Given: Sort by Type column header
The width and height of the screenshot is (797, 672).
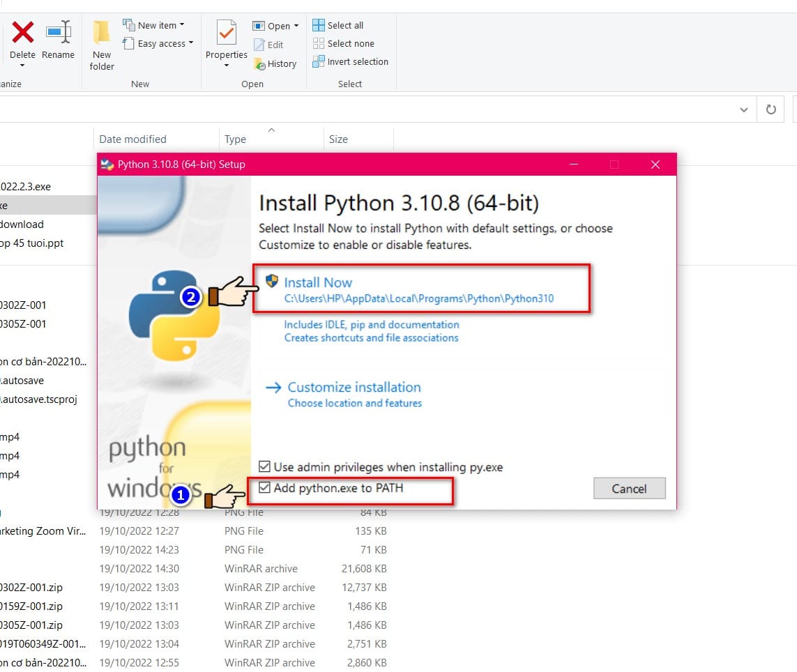Looking at the screenshot, I should pyautogui.click(x=236, y=139).
